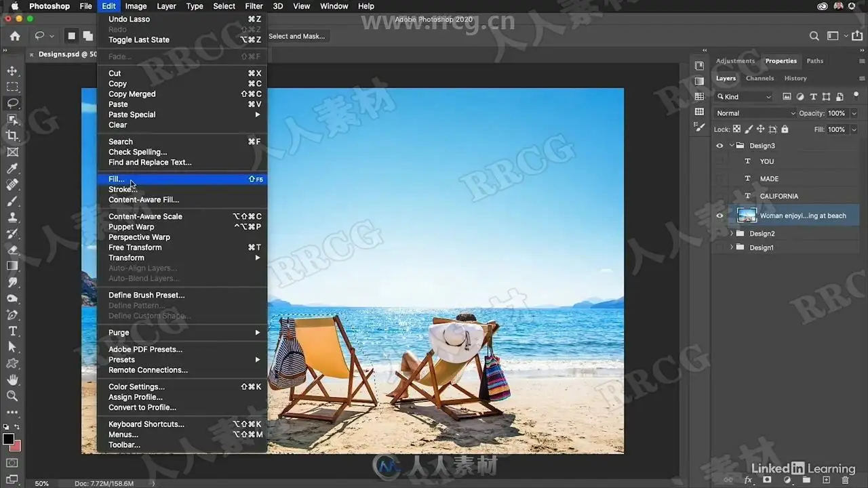Go to Home screen icon
868x488 pixels.
click(x=15, y=36)
